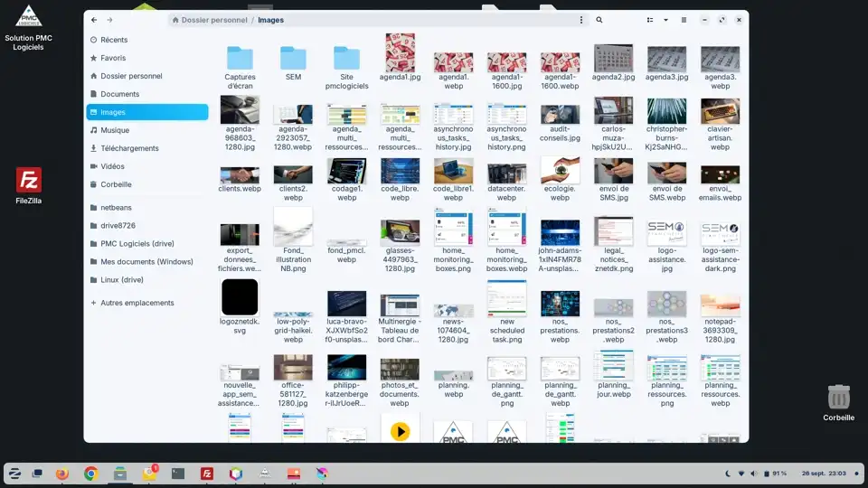Launch Firefox from the taskbar
This screenshot has width=868, height=488.
point(62,473)
